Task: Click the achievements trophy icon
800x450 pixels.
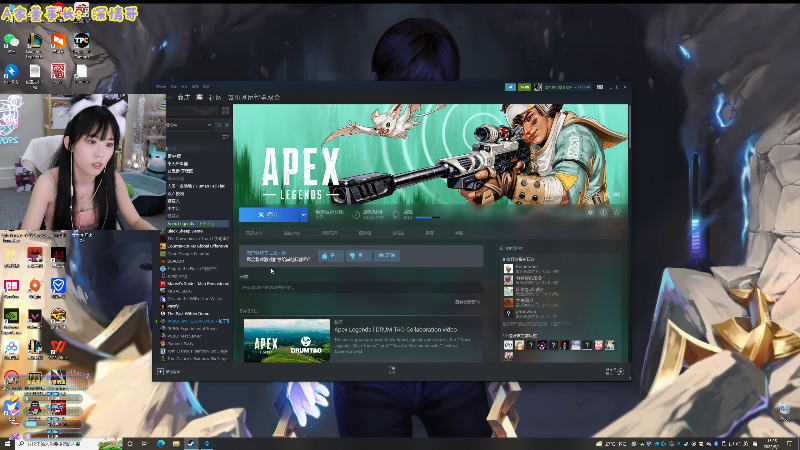Action: click(396, 215)
